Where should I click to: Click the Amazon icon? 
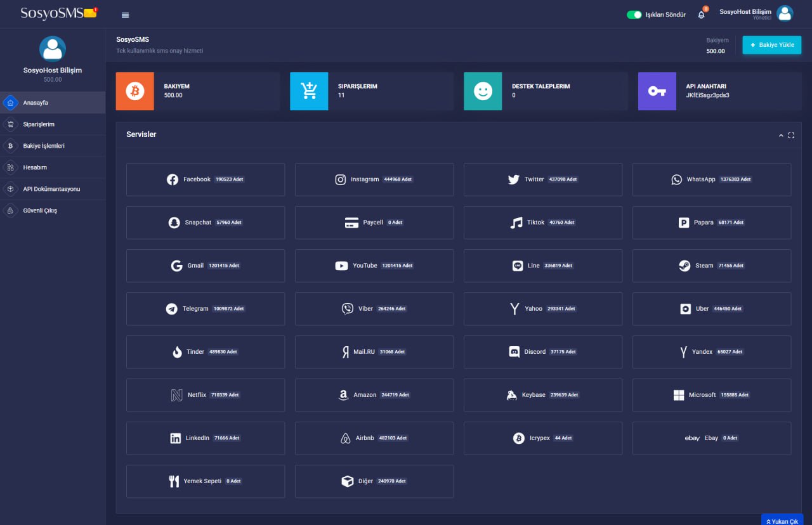(343, 395)
